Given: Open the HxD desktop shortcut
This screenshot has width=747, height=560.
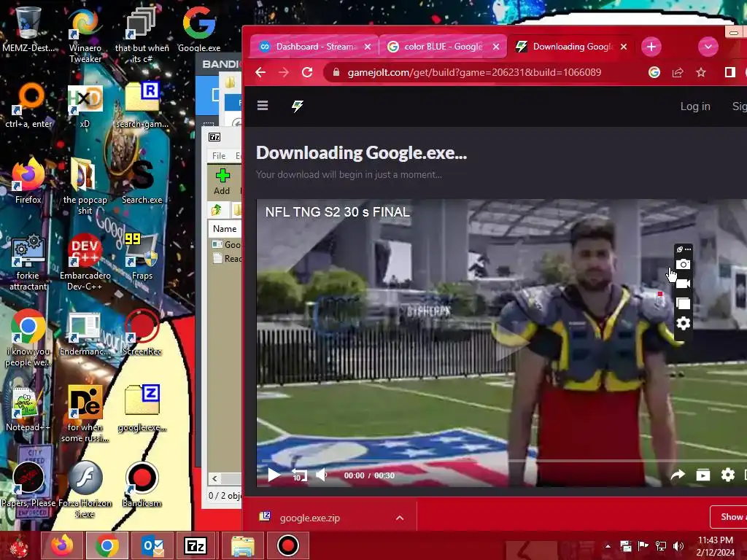Looking at the screenshot, I should click(85, 106).
